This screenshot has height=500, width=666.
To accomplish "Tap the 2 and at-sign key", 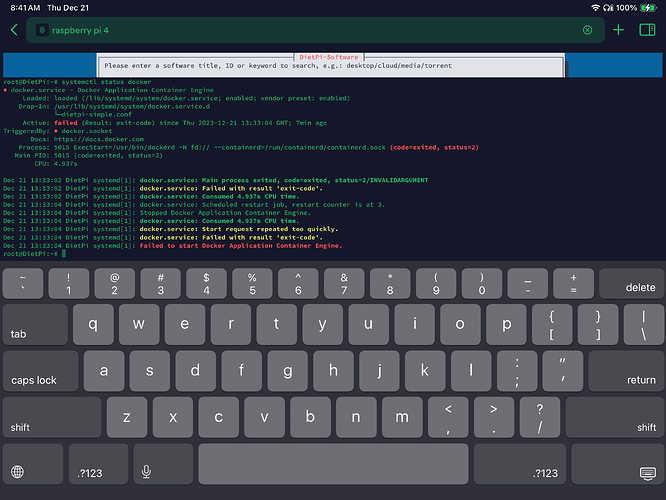I will 115,284.
